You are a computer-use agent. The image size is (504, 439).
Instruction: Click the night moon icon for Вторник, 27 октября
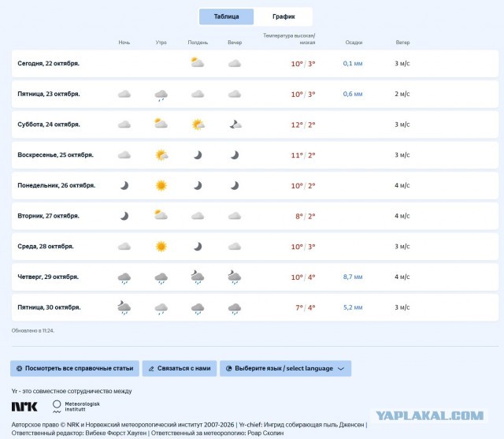point(124,216)
